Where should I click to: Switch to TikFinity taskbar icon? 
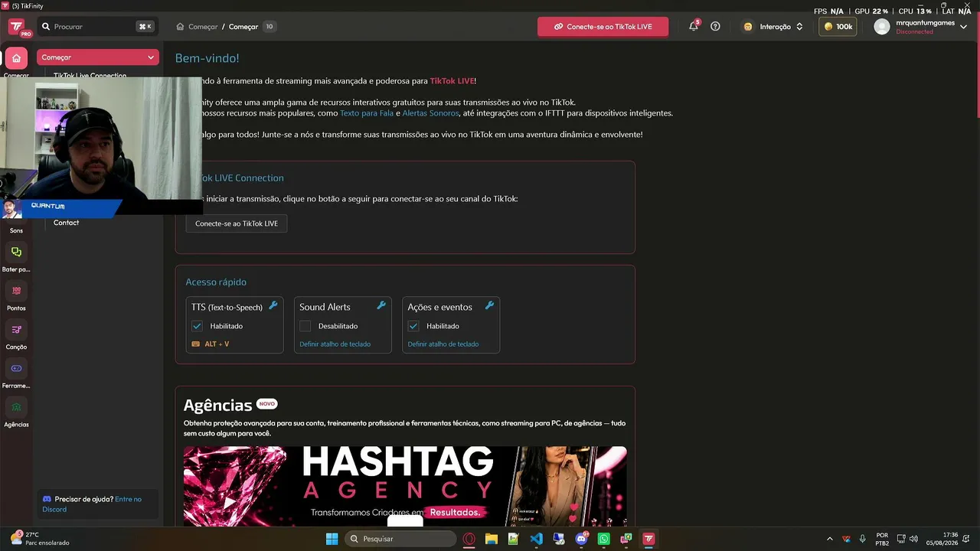(648, 539)
